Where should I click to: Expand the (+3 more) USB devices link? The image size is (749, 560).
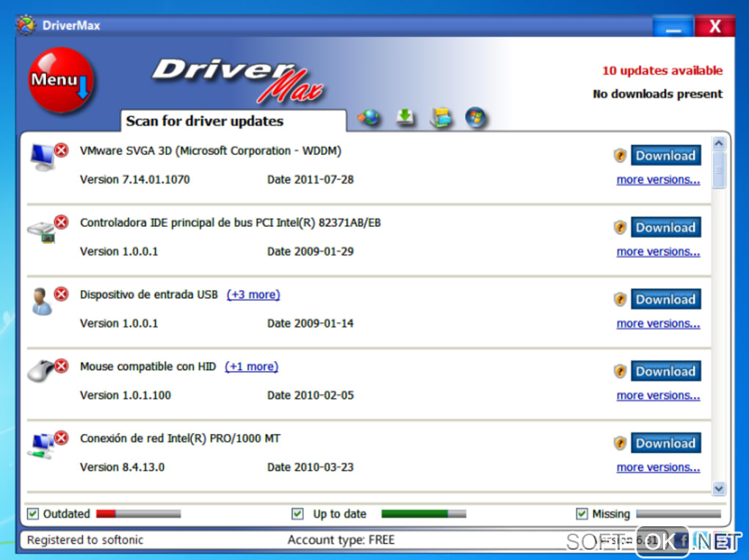253,294
